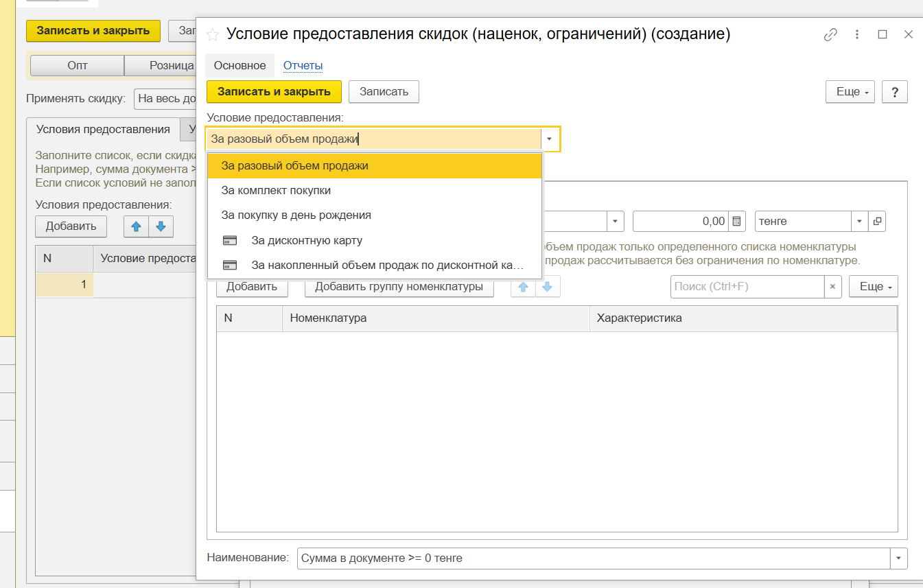Click Добавить группу номенклатуры button
The image size is (923, 588).
pyautogui.click(x=399, y=287)
